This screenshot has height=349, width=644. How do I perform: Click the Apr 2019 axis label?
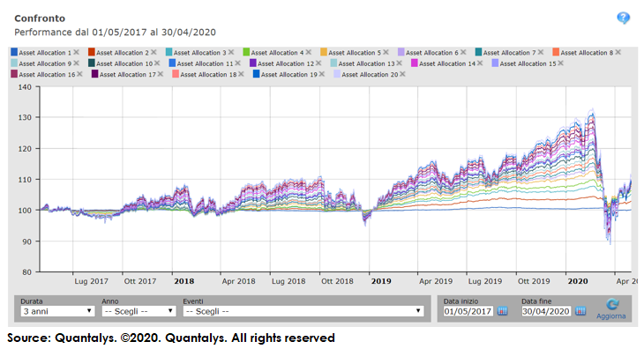point(436,281)
